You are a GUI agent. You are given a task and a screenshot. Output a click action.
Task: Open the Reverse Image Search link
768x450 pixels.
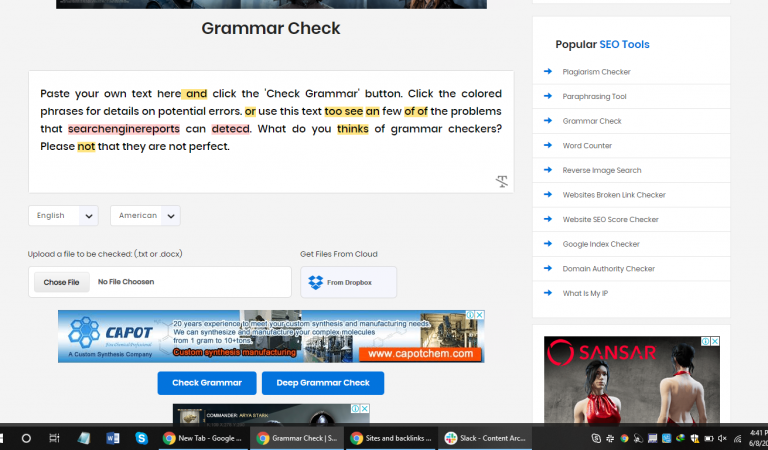(x=601, y=170)
